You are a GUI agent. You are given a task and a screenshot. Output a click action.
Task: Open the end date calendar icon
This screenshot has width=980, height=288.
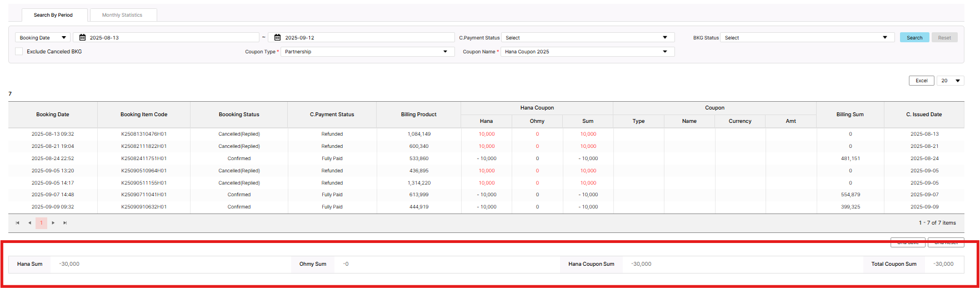277,38
